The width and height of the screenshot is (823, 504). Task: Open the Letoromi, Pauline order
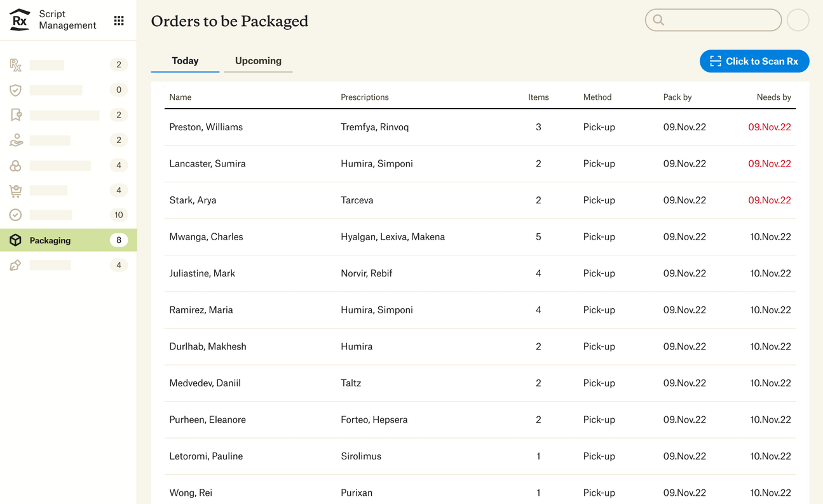(480, 456)
